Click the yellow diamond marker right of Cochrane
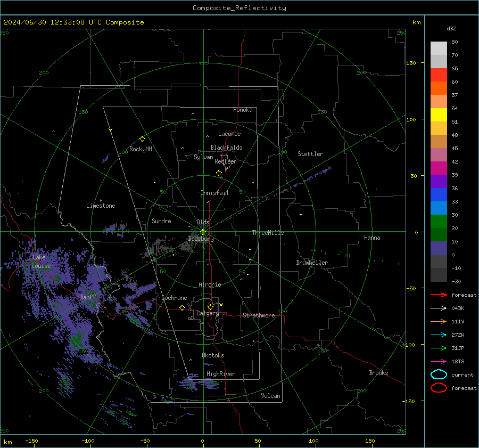 [x=182, y=308]
